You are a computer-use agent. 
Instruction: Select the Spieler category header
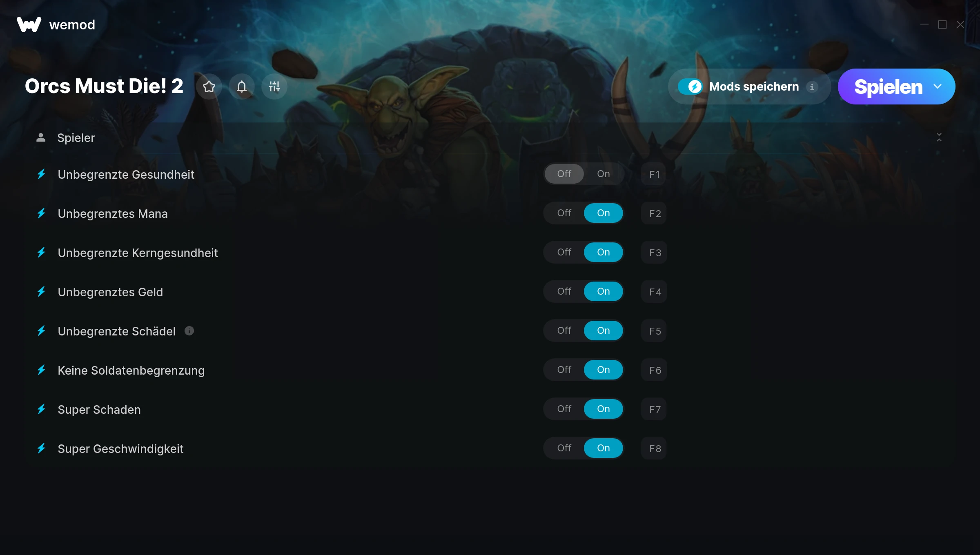click(x=490, y=138)
